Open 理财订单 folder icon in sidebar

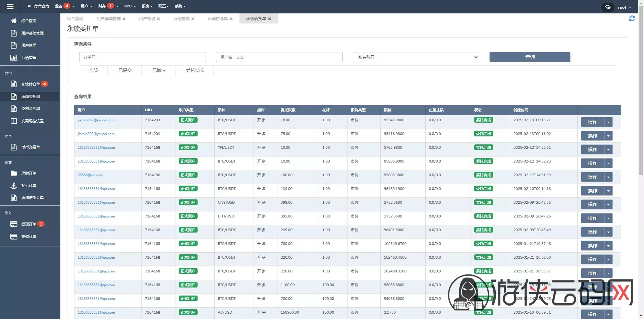[14, 173]
